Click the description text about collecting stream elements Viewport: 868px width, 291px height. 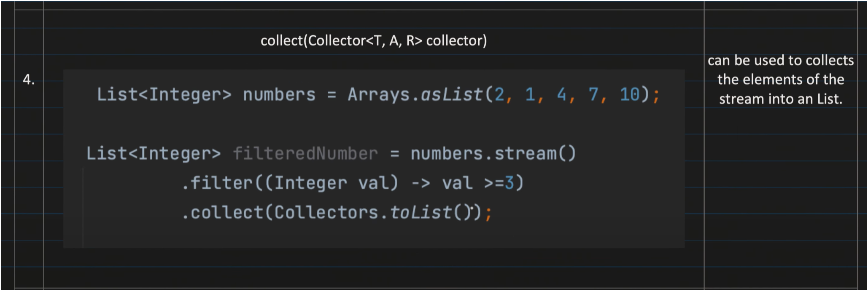click(x=780, y=80)
